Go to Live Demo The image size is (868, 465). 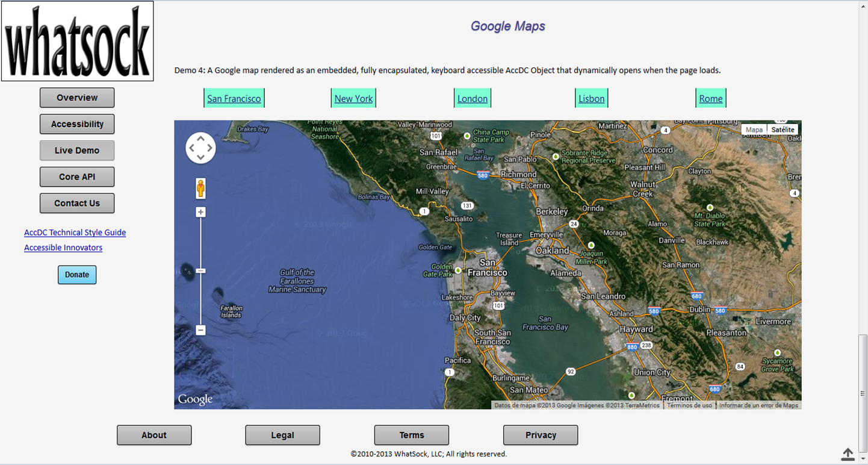(77, 151)
